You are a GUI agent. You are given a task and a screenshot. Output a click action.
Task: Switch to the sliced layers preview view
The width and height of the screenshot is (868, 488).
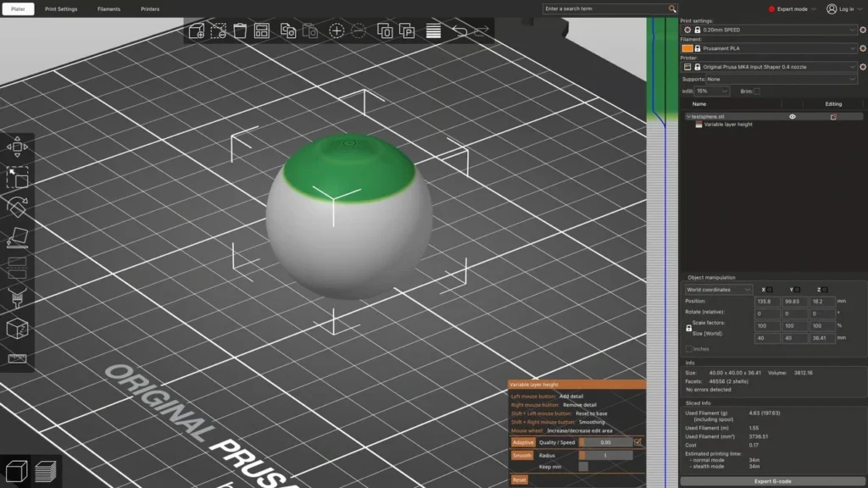point(46,471)
